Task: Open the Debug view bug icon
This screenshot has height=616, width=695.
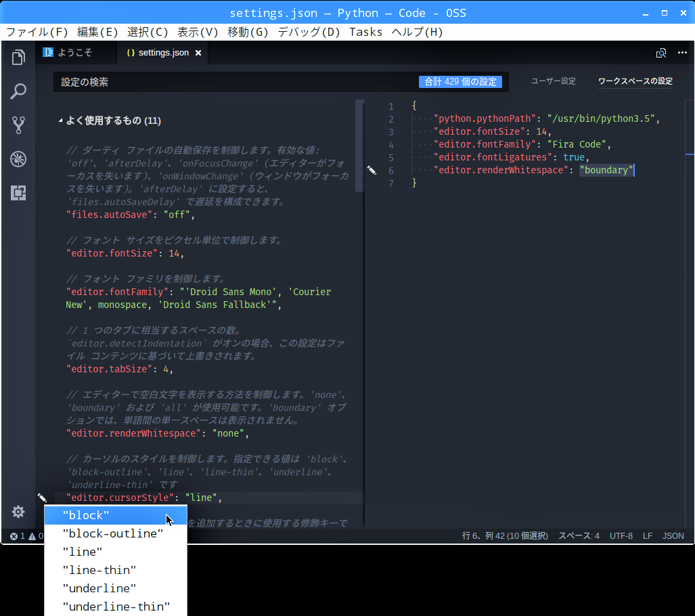Action: coord(18,159)
